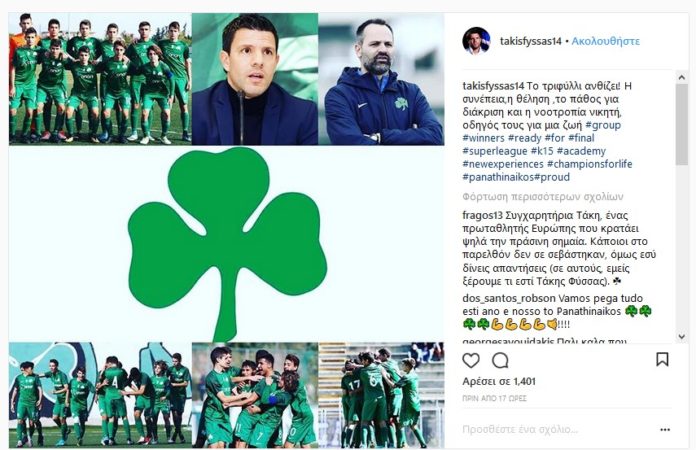This screenshot has width=696, height=450.
Task: Click the comments scrollbar thumb
Action: (x=682, y=124)
